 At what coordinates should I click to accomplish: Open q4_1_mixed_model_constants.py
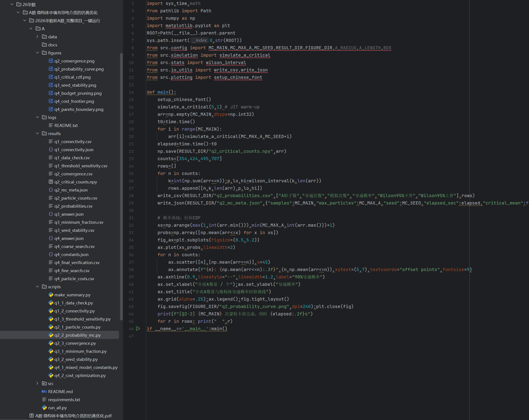(86, 367)
